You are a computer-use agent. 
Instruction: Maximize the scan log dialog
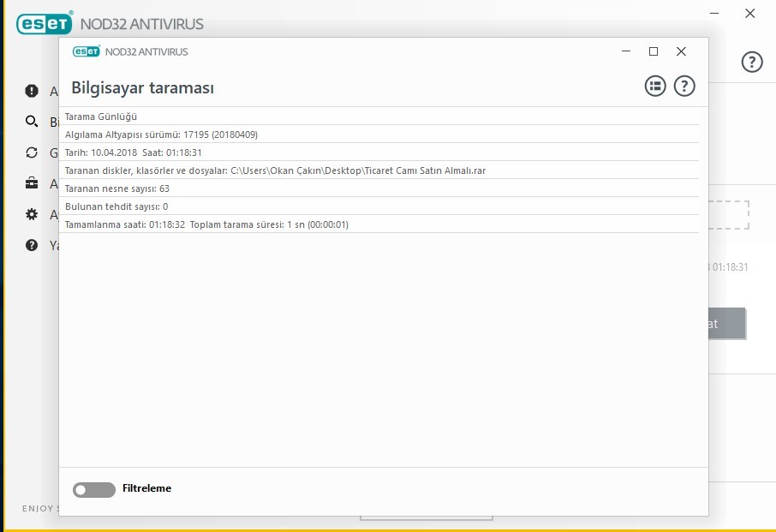[654, 51]
